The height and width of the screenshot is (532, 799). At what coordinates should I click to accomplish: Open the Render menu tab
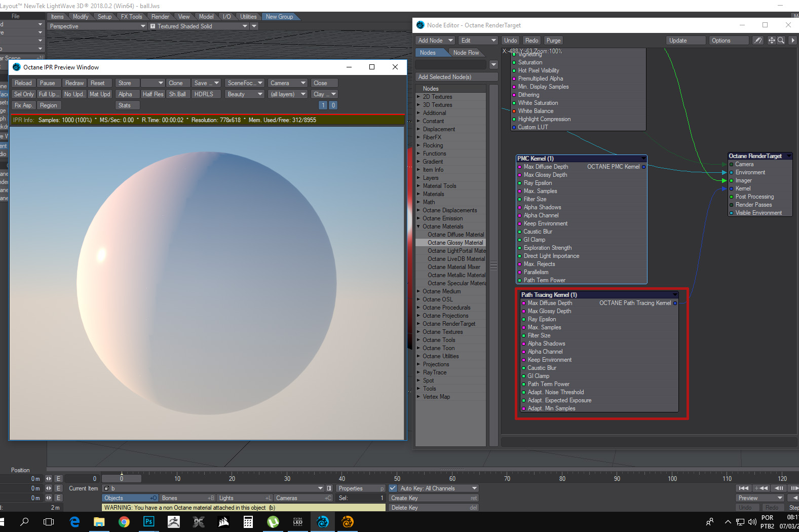click(x=160, y=17)
